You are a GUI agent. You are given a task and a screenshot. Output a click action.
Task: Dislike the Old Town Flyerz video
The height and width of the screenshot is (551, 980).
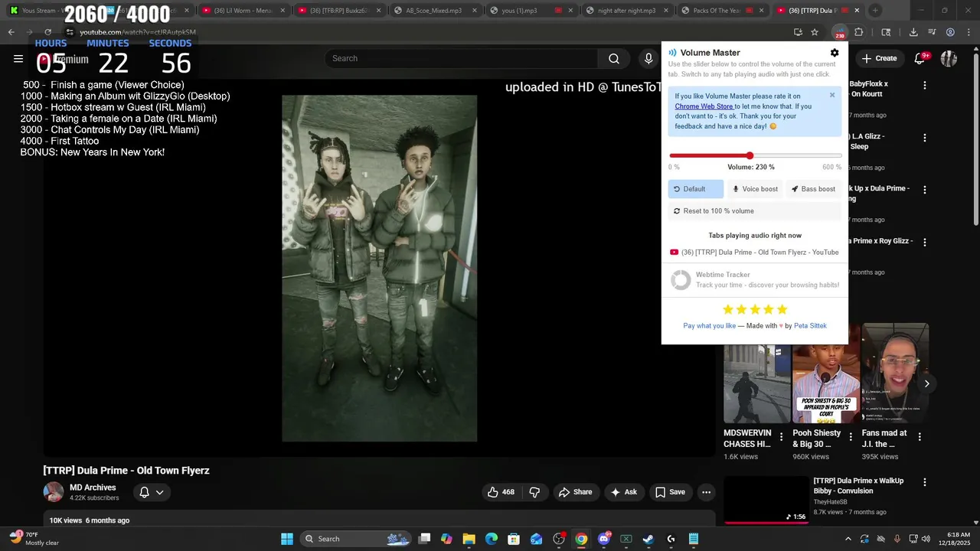pos(534,492)
